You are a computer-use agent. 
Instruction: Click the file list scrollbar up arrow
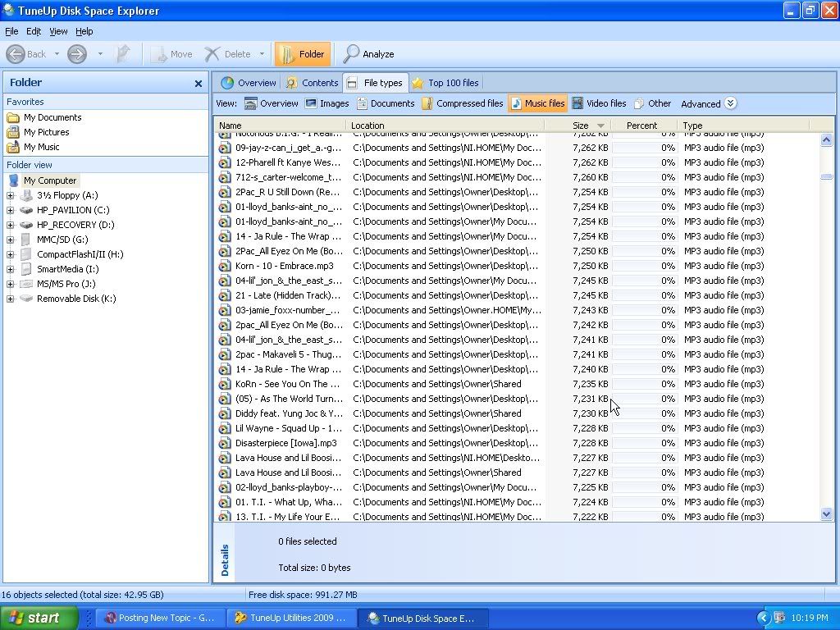pos(827,140)
